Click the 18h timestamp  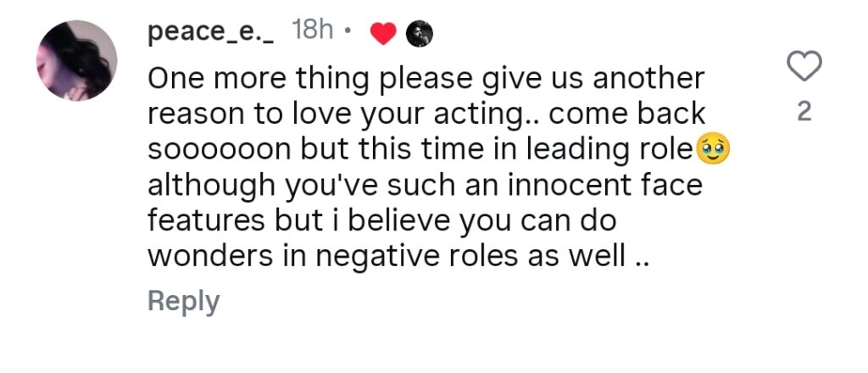312,32
